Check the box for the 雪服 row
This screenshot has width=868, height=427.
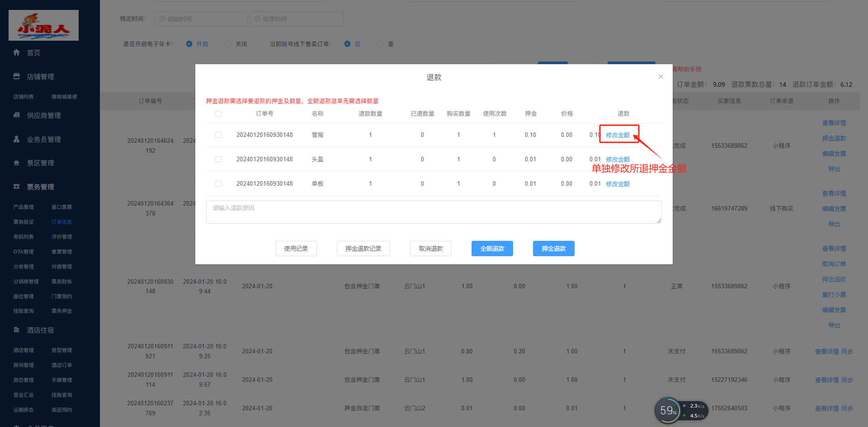(218, 135)
